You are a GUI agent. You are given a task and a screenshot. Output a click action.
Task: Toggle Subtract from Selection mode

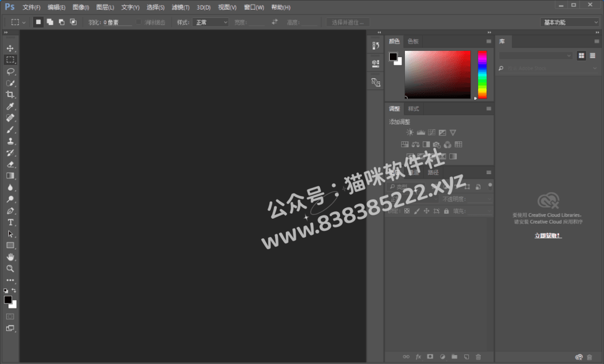pos(62,22)
